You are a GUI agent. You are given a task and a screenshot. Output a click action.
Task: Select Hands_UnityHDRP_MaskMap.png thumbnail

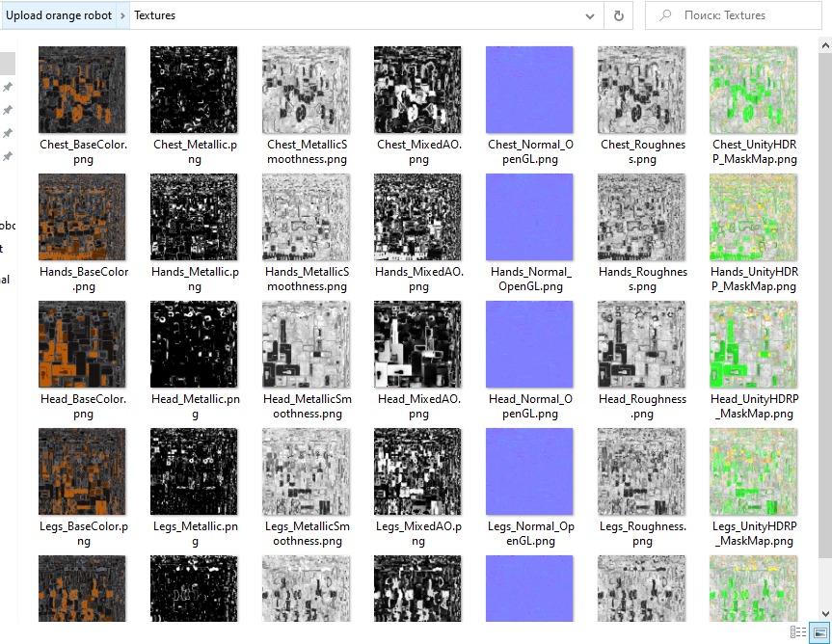(754, 217)
